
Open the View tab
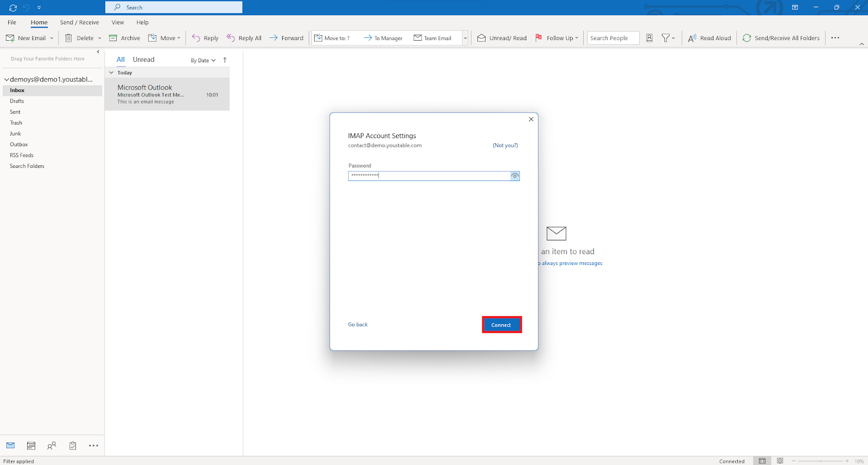click(118, 22)
